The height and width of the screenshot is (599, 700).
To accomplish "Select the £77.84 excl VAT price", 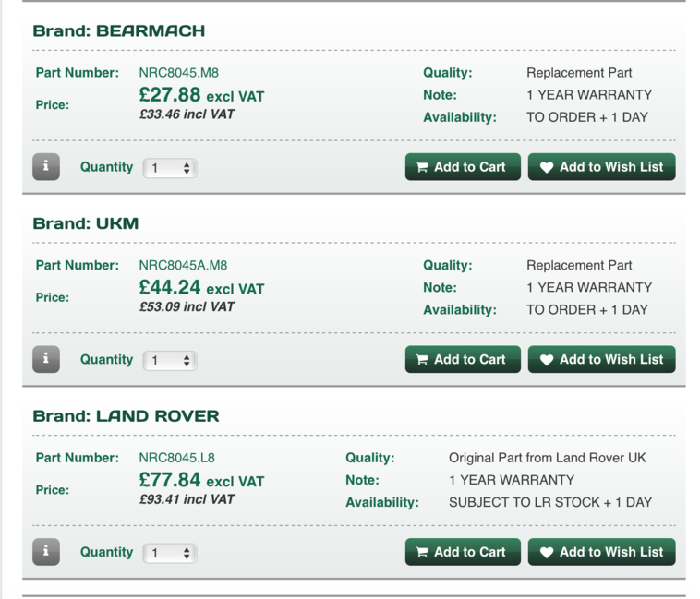I will [202, 480].
